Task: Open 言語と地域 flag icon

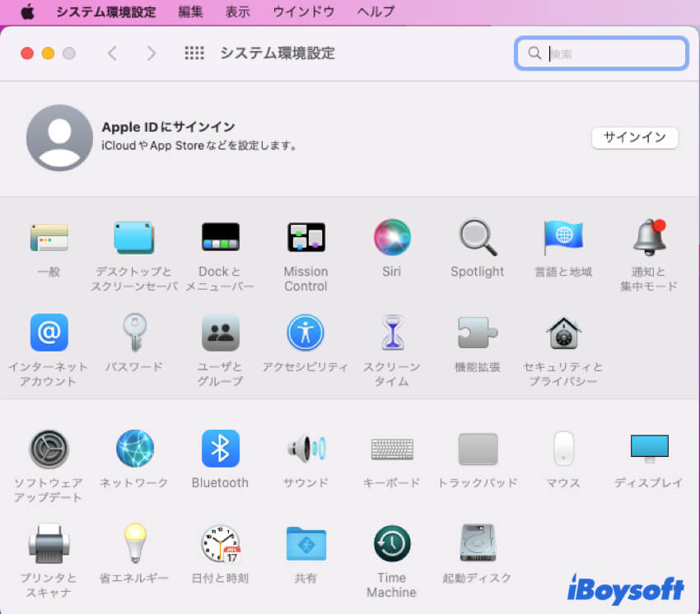Action: [x=563, y=236]
